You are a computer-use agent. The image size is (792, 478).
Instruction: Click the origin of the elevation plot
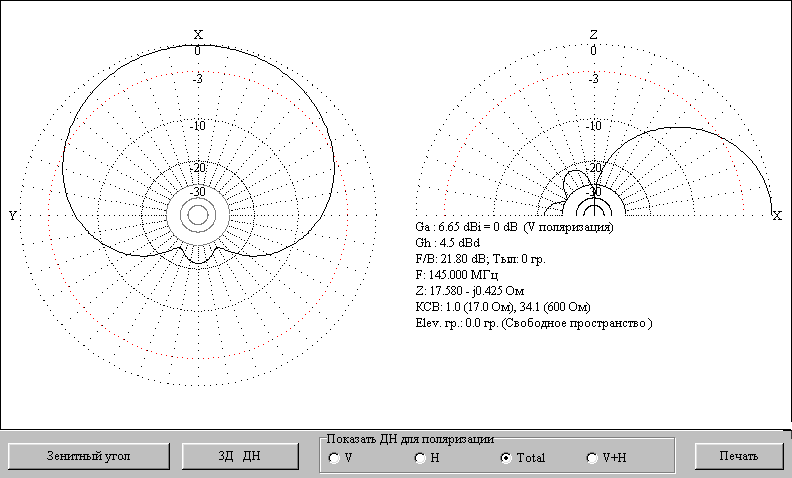coord(594,214)
